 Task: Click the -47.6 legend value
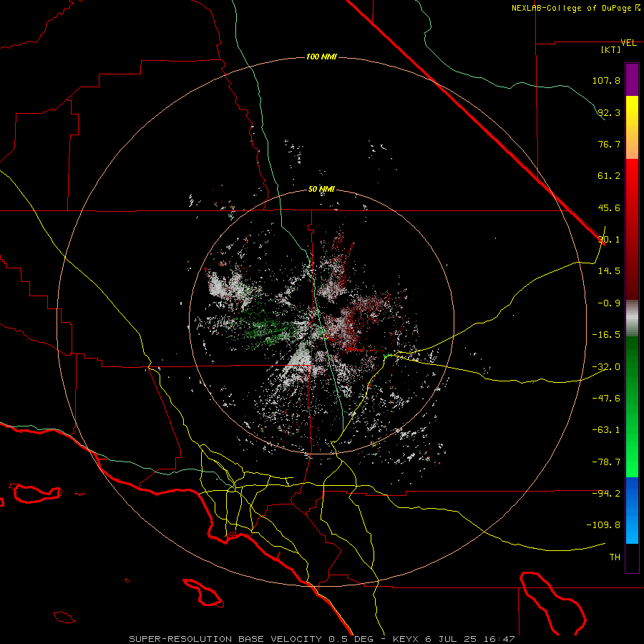606,399
